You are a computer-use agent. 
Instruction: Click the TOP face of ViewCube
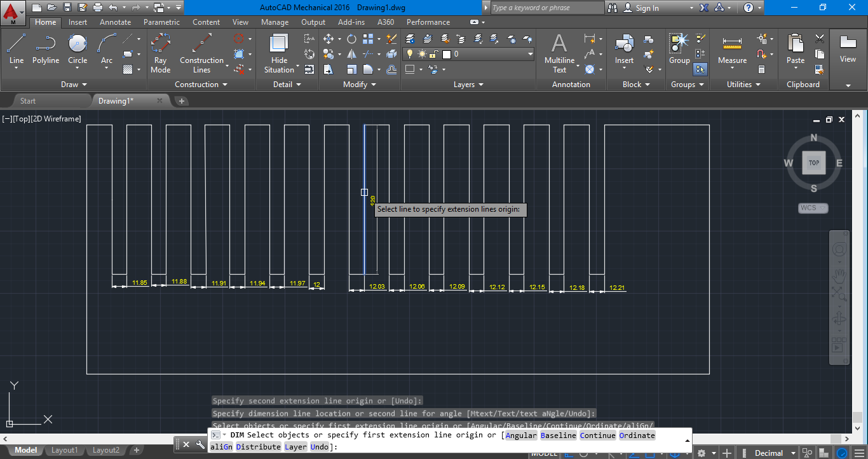click(813, 163)
